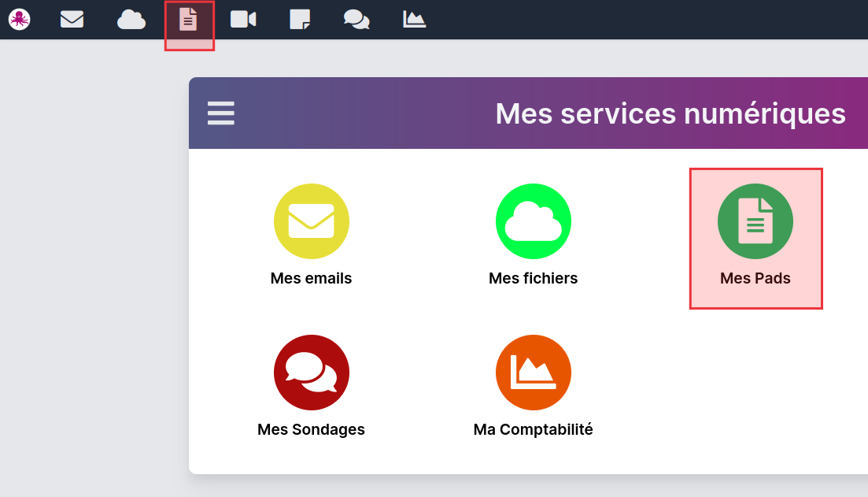Open the chat bubbles icon in the top bar
Image resolution: width=868 pixels, height=497 pixels.
pyautogui.click(x=356, y=19)
